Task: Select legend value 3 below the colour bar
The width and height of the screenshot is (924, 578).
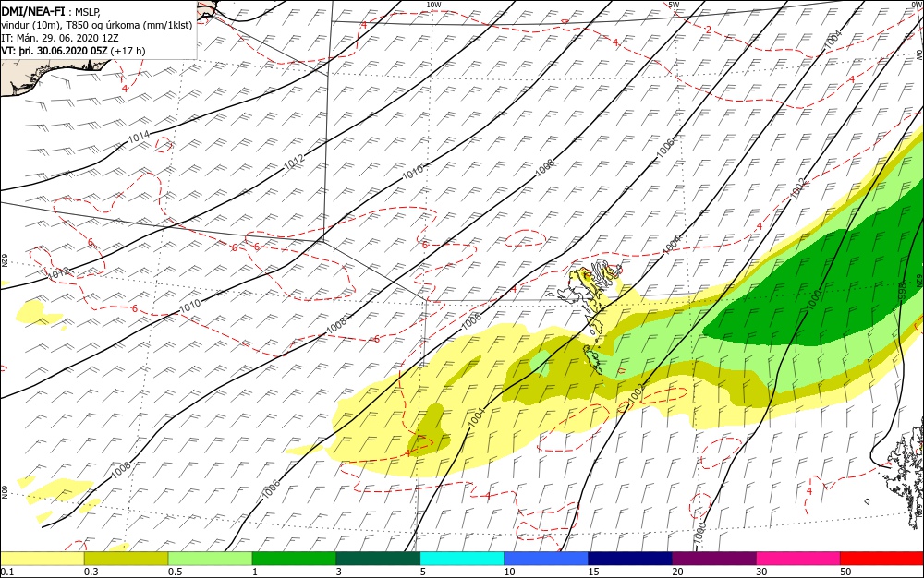Action: click(339, 572)
